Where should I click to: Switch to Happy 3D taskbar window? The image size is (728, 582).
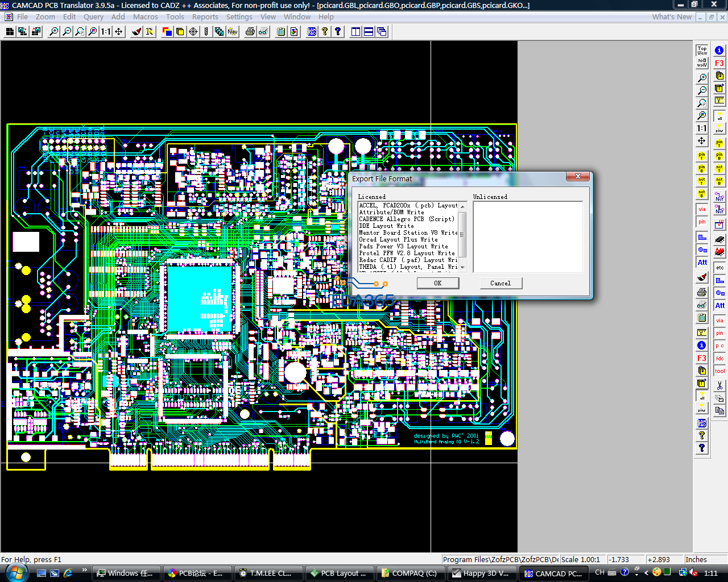click(x=481, y=573)
